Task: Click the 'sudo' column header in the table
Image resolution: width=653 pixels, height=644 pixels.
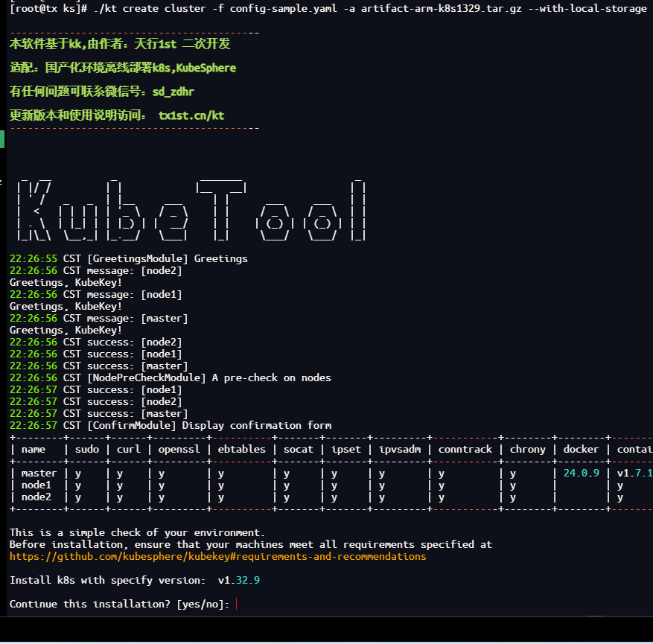Action: pos(87,449)
